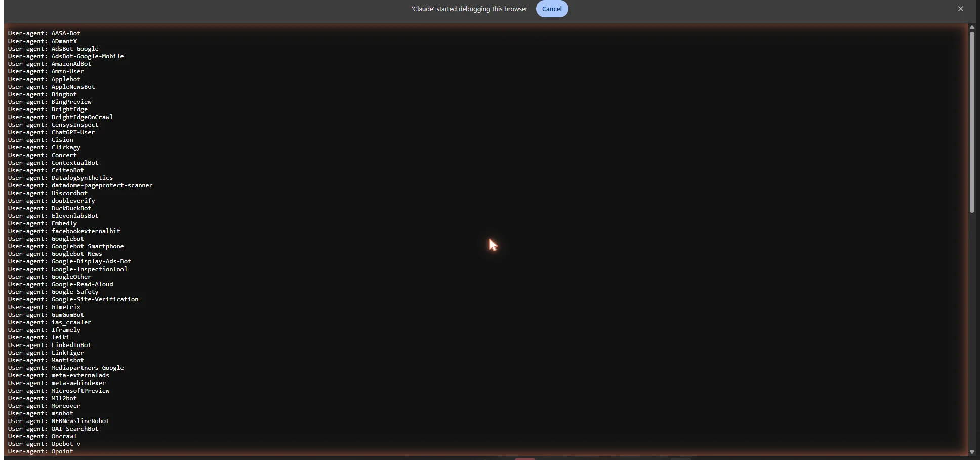980x460 pixels.
Task: Select the 'Bingbot' user-agent line
Action: 43,94
